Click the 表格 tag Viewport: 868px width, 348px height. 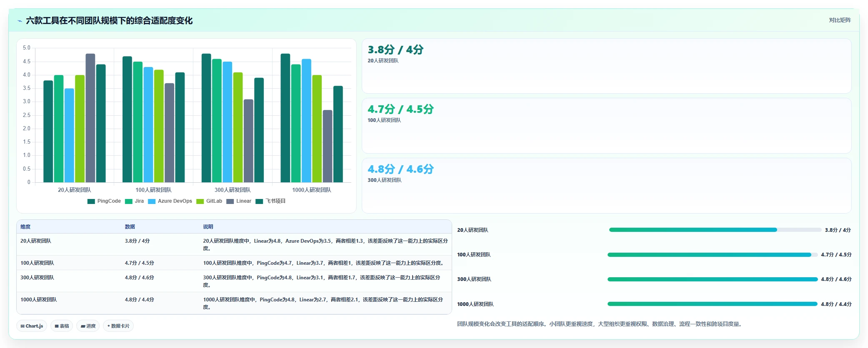point(62,326)
